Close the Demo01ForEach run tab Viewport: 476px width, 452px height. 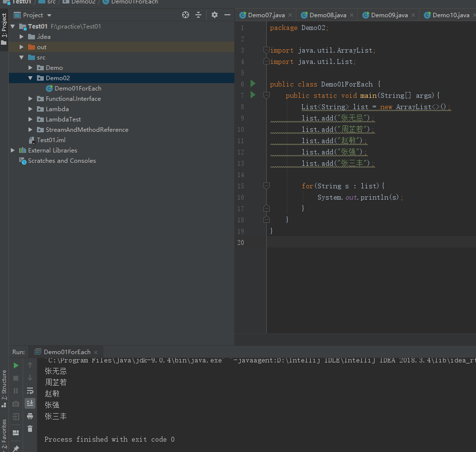[x=96, y=352]
